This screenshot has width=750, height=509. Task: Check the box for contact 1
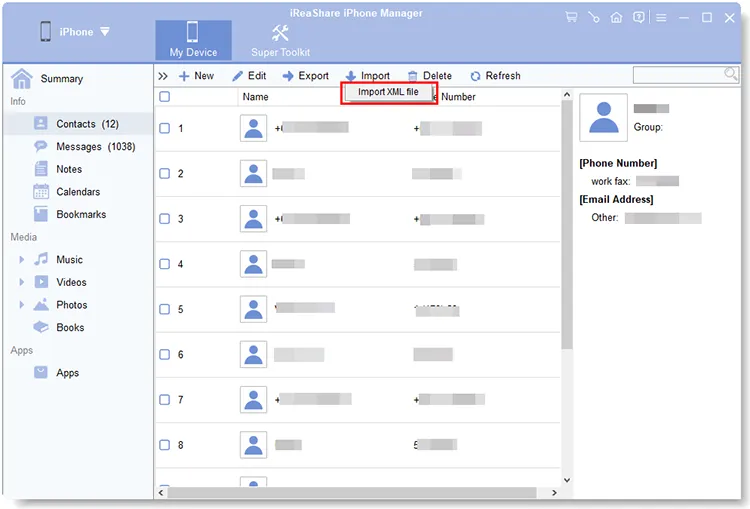coord(165,128)
